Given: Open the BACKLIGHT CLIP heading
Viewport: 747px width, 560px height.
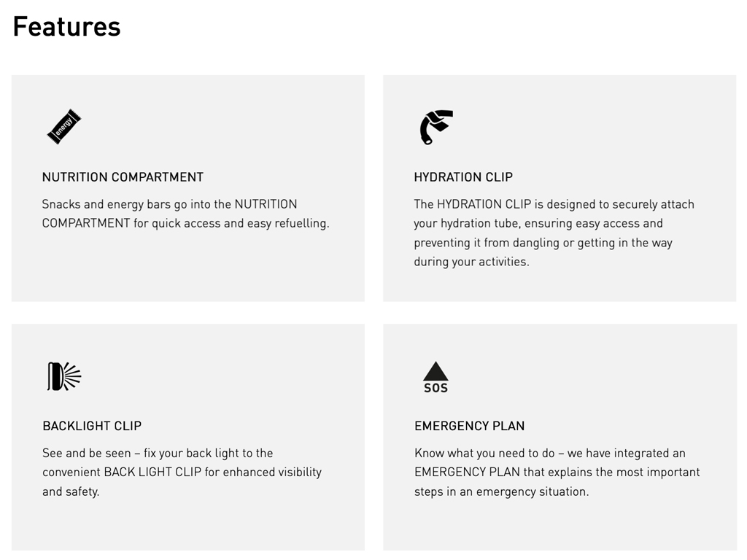Looking at the screenshot, I should pos(92,426).
